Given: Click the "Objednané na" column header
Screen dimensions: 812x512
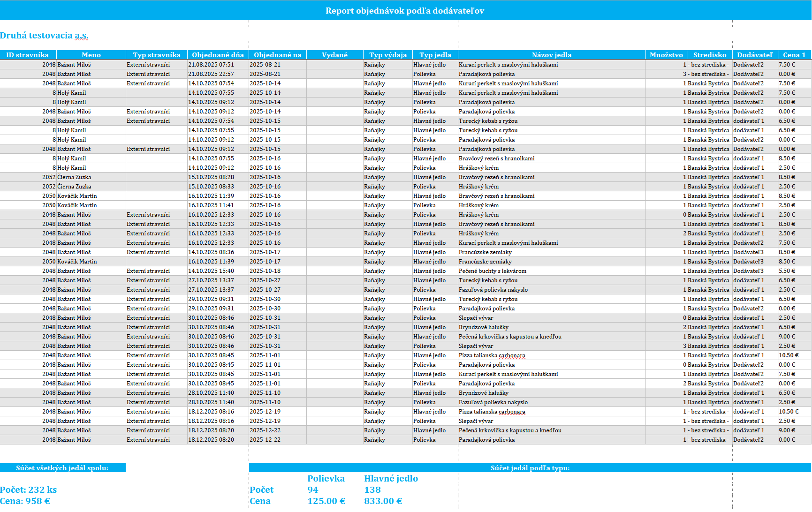Looking at the screenshot, I should 278,55.
